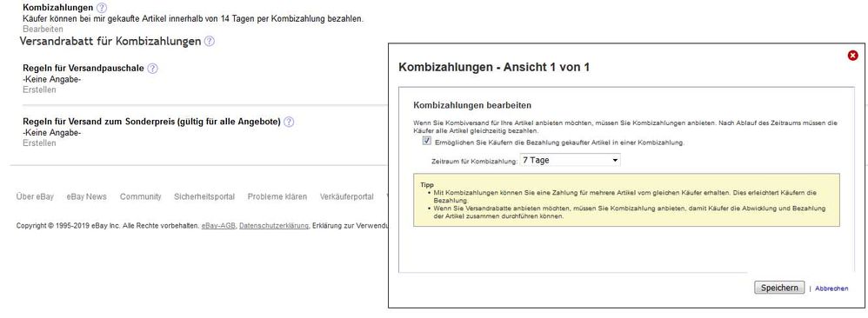Click the -Keine Angabe- text under Versandpauschale
The height and width of the screenshot is (318, 868).
[52, 79]
